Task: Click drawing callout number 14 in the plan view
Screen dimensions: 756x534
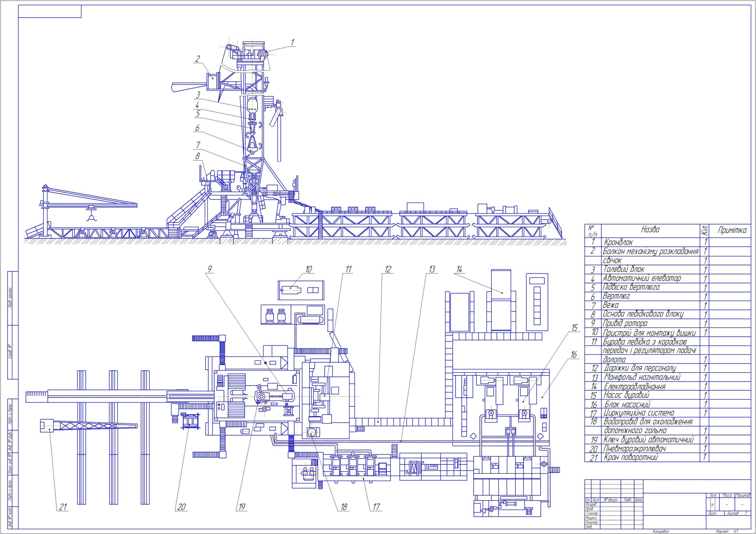Action: [459, 269]
